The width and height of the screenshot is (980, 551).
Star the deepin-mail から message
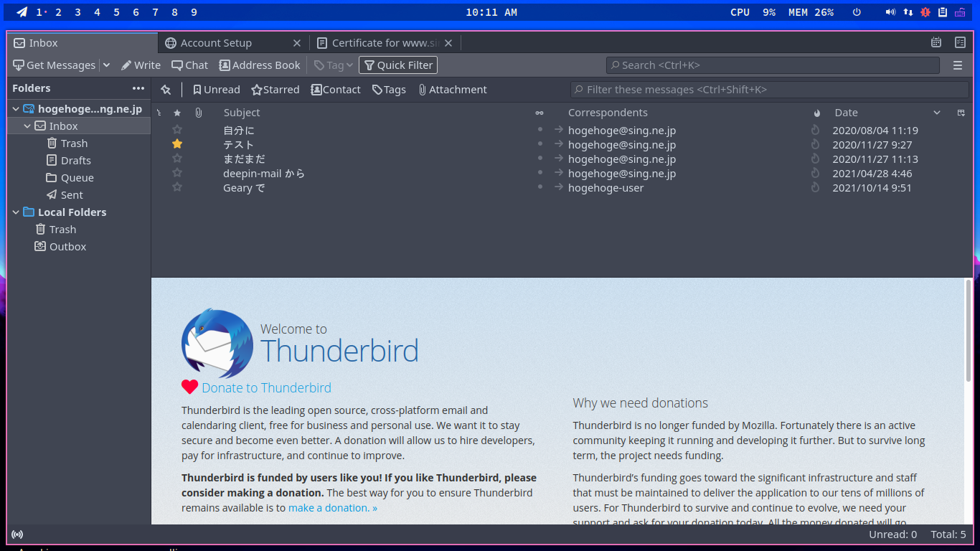pyautogui.click(x=177, y=173)
